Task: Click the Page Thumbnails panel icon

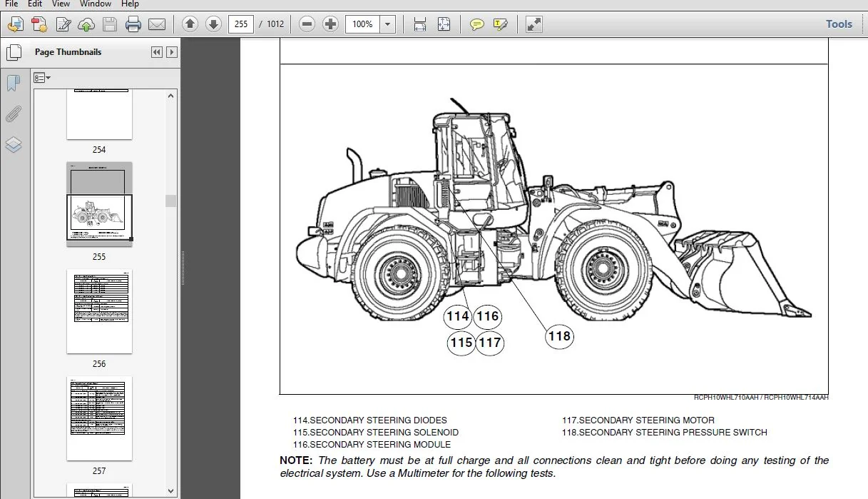Action: 14,52
